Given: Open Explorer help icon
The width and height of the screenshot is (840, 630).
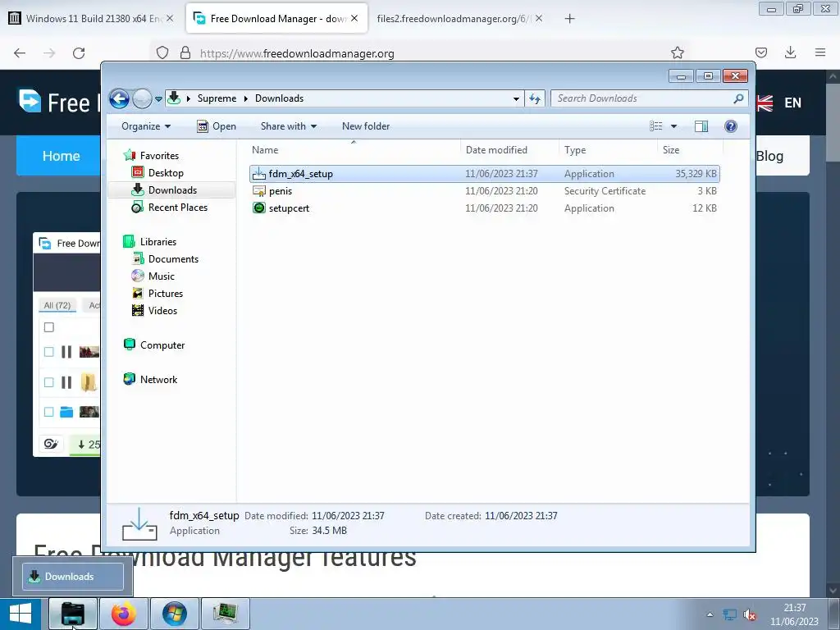Looking at the screenshot, I should coord(731,126).
